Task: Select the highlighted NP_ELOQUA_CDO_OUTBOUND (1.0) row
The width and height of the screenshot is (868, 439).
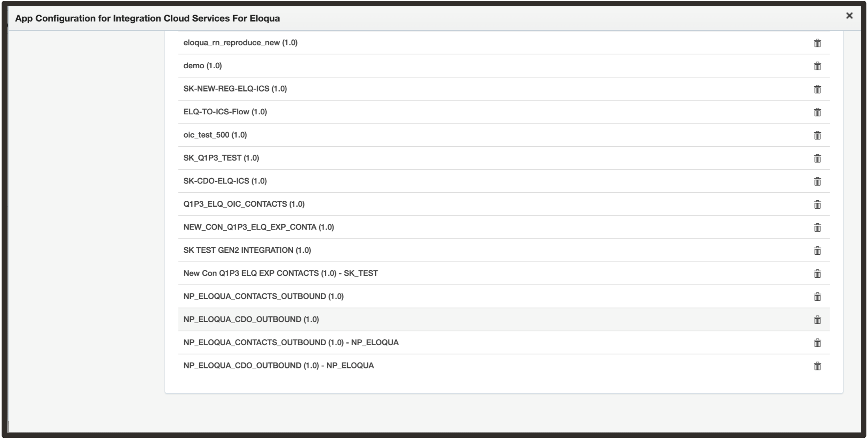Action: pyautogui.click(x=251, y=319)
